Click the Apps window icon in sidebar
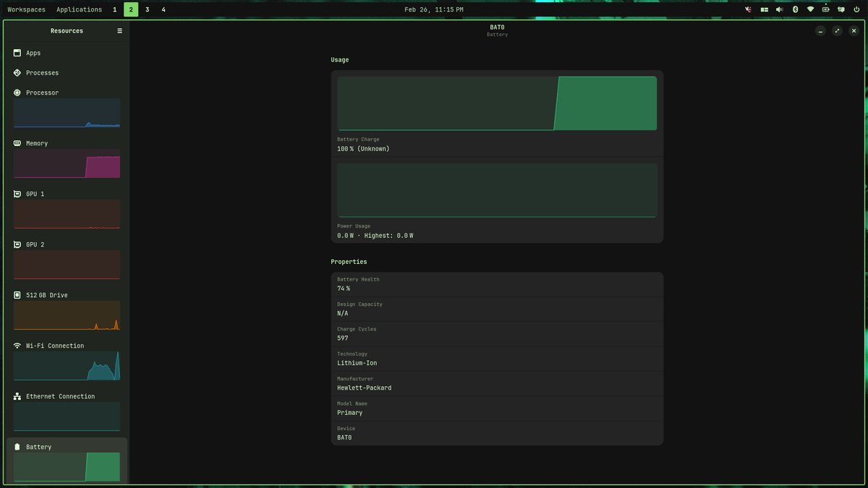 [x=17, y=53]
